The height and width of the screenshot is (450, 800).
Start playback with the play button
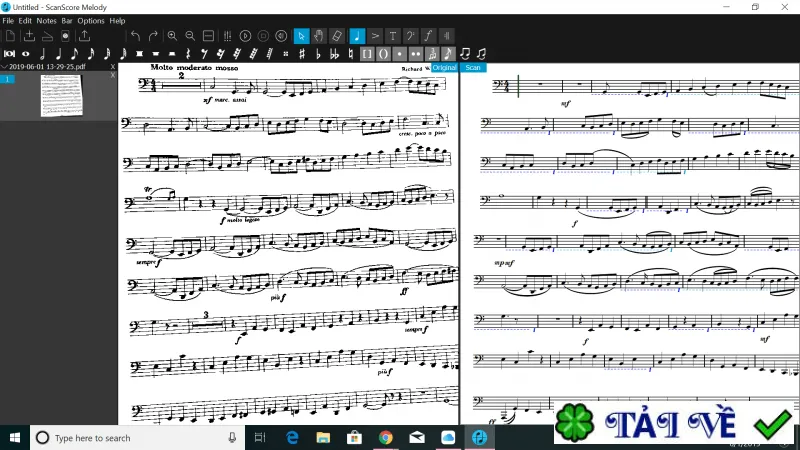click(245, 36)
